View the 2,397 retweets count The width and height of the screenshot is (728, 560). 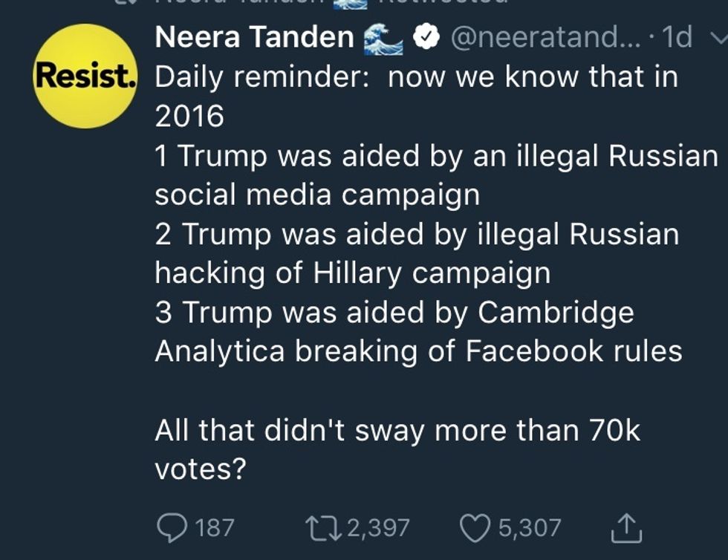point(377,527)
